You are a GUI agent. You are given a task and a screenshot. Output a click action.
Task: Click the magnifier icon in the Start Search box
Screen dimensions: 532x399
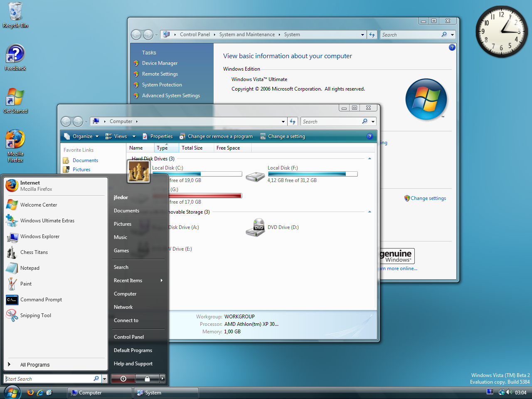pos(96,379)
